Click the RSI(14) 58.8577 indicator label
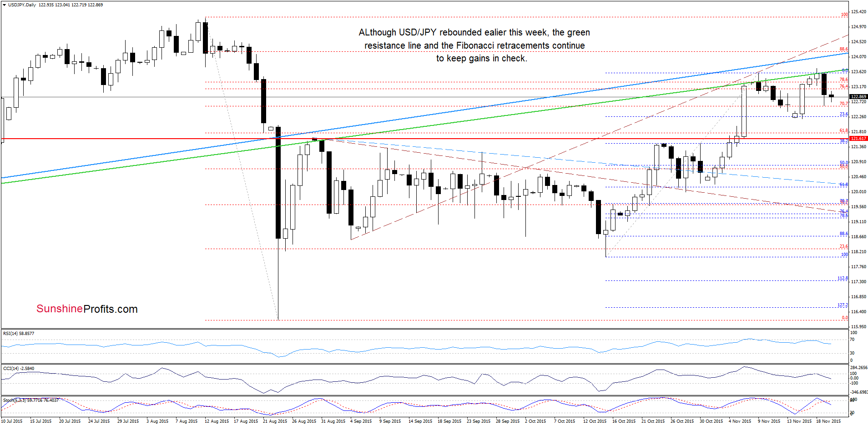 [19, 334]
